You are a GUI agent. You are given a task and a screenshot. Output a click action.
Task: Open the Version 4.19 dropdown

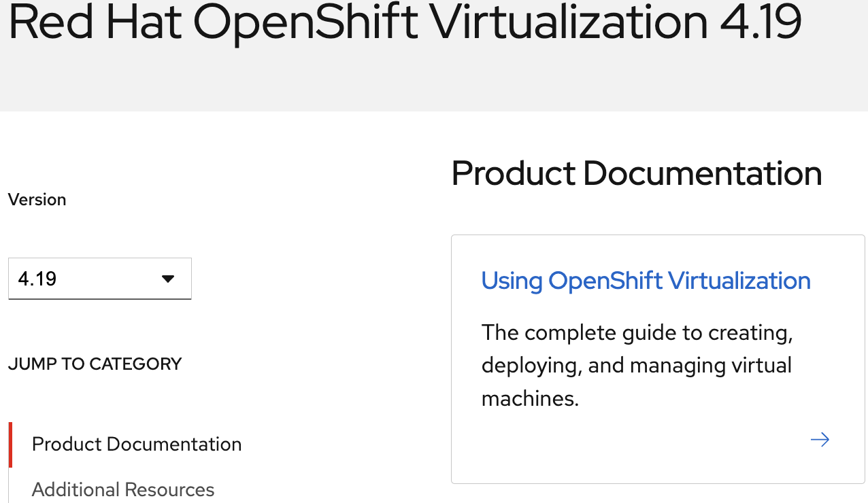pos(99,279)
